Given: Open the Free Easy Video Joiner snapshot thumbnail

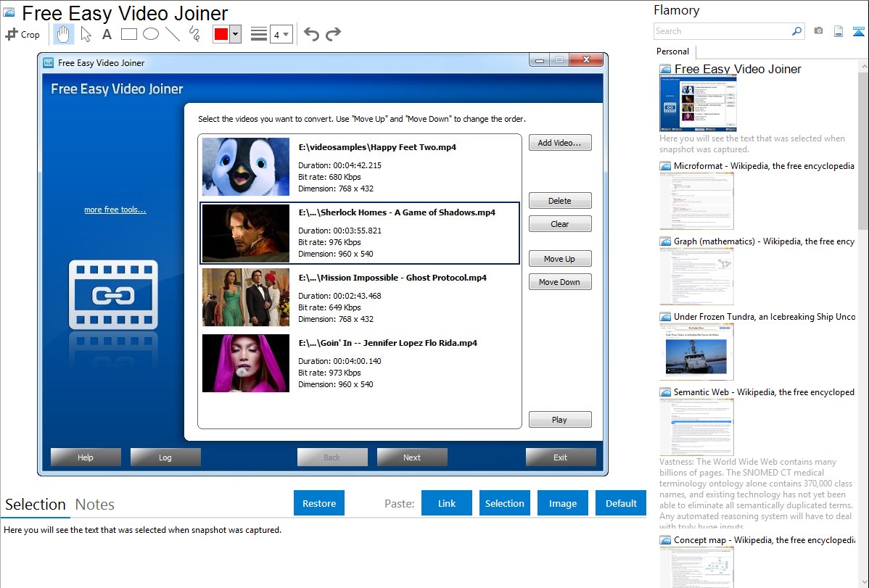Looking at the screenshot, I should (x=698, y=104).
